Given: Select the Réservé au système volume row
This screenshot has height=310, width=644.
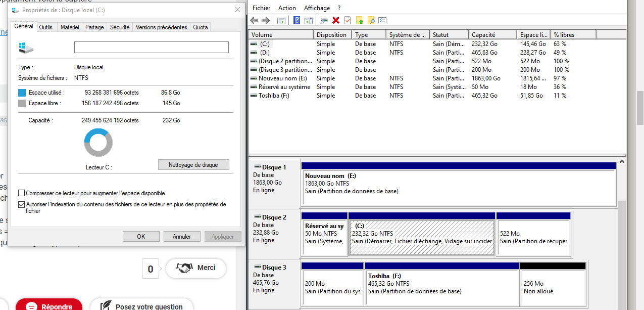Looking at the screenshot, I should point(437,87).
